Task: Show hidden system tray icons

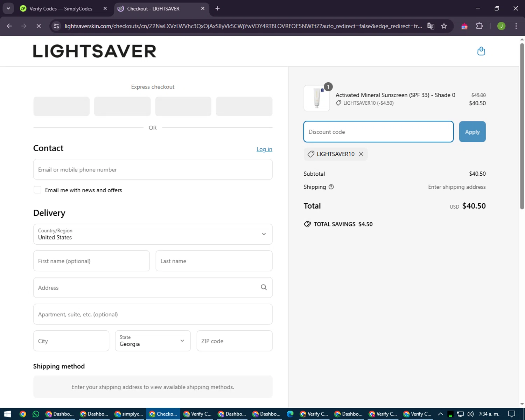Action: 441,414
